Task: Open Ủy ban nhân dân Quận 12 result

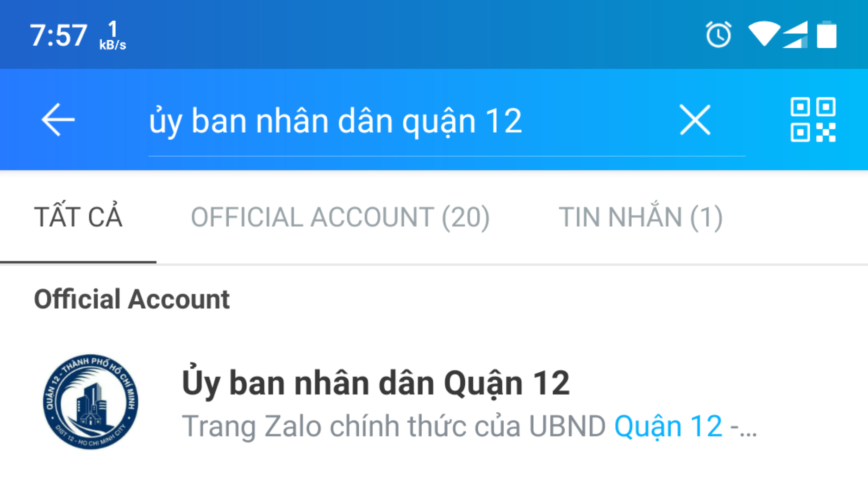Action: [434, 402]
